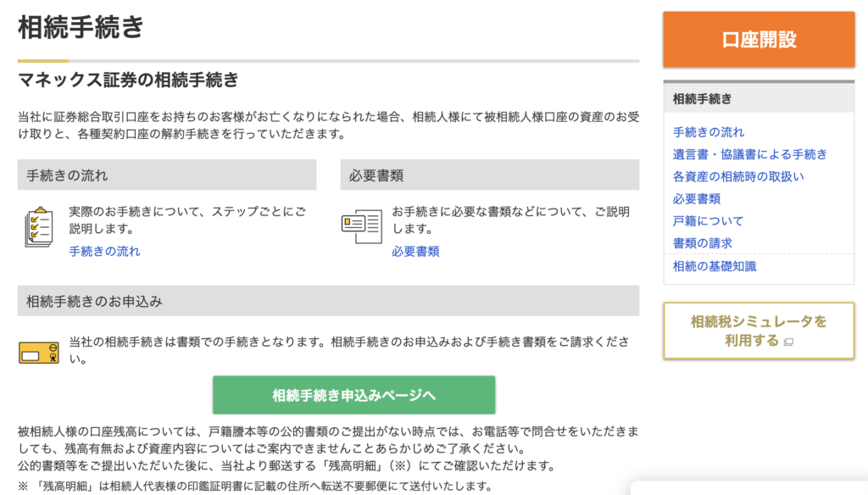Select 書類の請求 in the sidebar

point(702,242)
